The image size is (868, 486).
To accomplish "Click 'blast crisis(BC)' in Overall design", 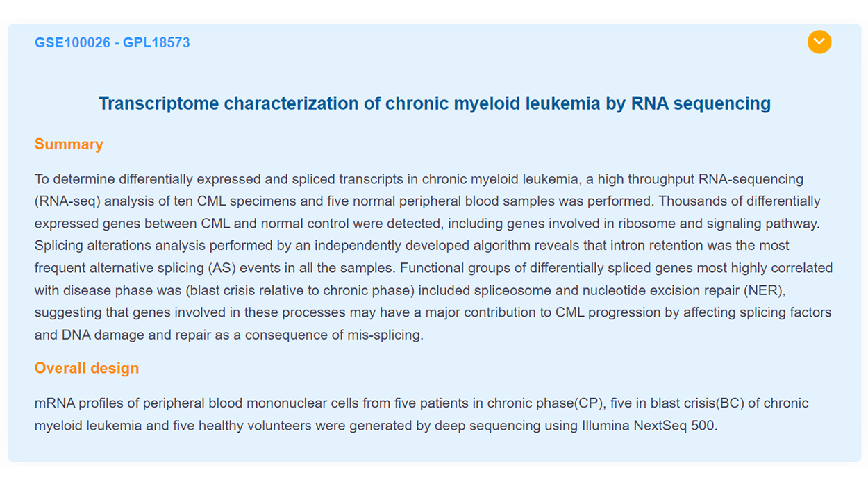I will pos(678,403).
